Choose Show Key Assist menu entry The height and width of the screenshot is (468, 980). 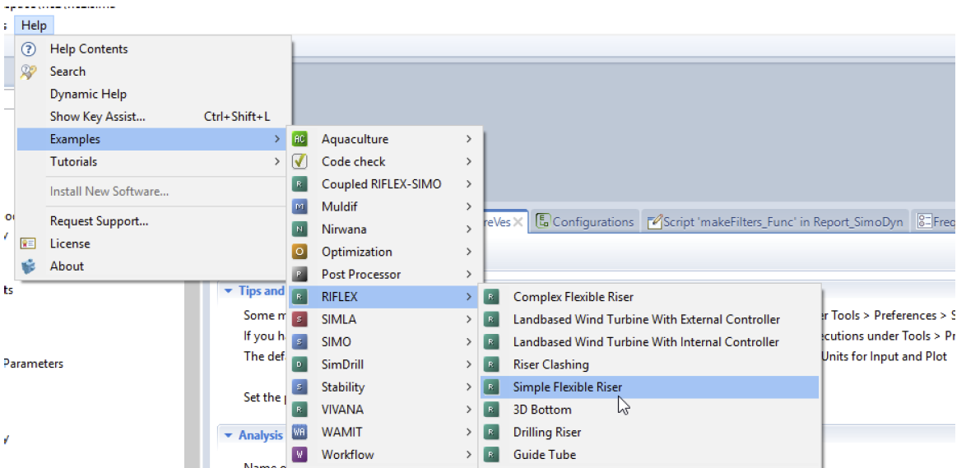pos(97,117)
